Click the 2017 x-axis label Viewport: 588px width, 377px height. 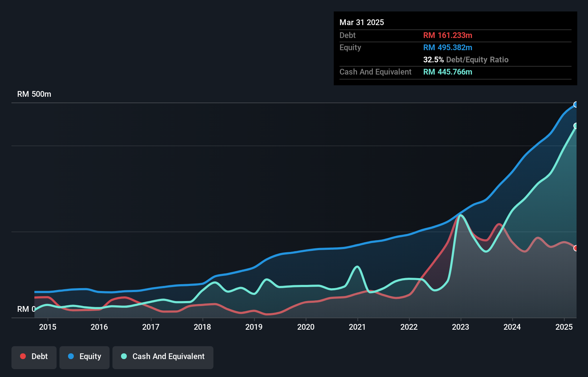[x=151, y=327]
